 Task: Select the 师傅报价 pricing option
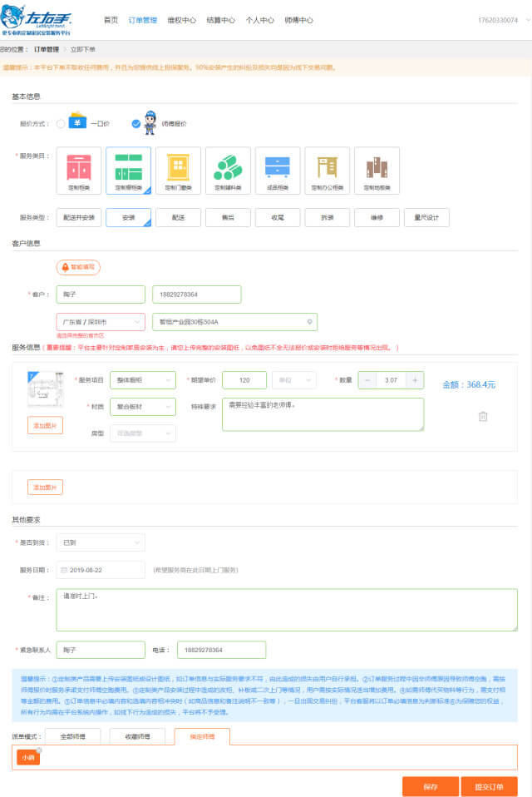(136, 124)
